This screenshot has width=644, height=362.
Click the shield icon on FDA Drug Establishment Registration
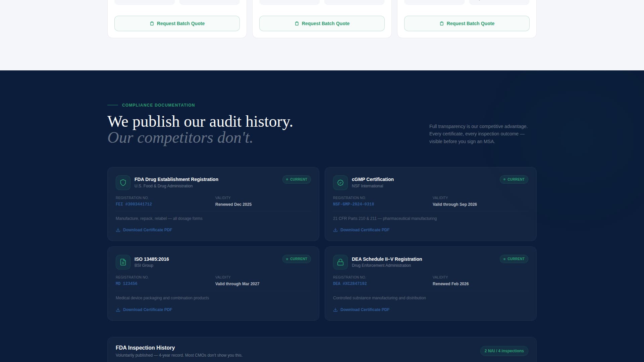pyautogui.click(x=123, y=182)
